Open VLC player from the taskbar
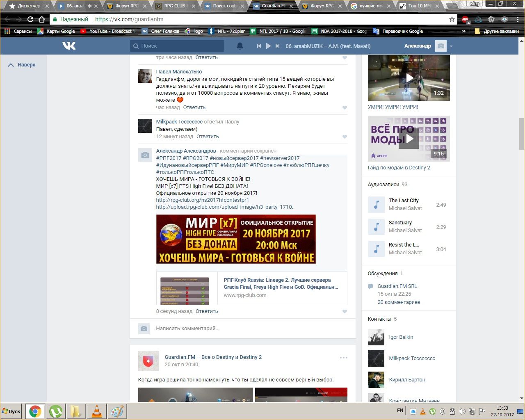Screen dimensions: 525x420 pos(97,411)
